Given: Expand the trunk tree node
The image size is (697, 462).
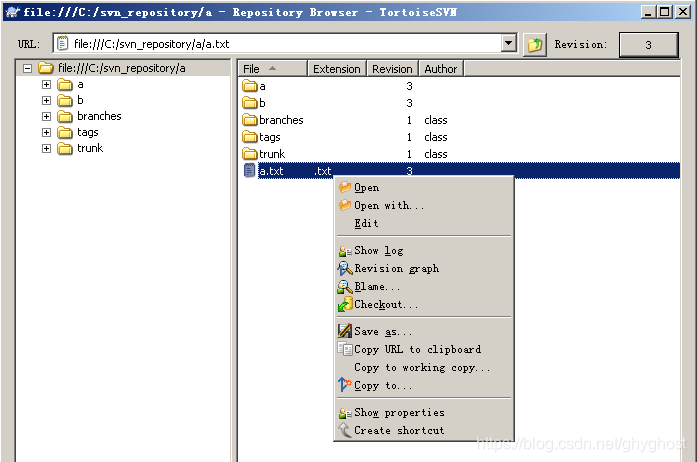Looking at the screenshot, I should coord(46,148).
